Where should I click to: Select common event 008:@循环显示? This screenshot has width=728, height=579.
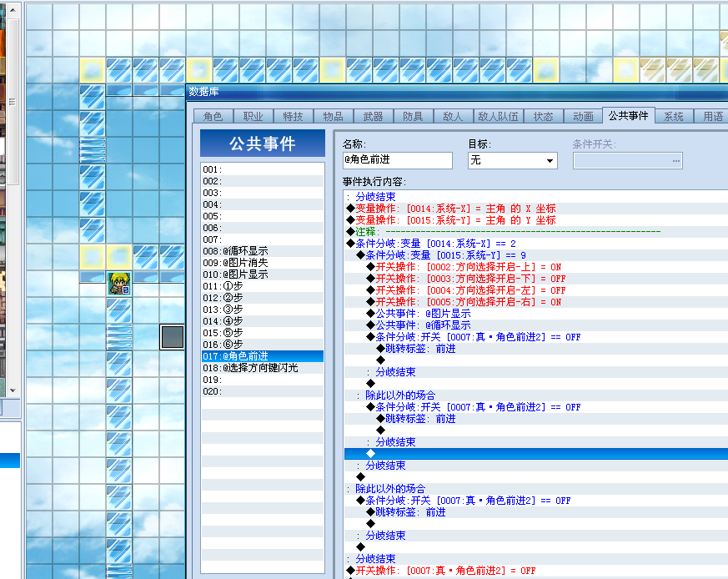pyautogui.click(x=263, y=251)
